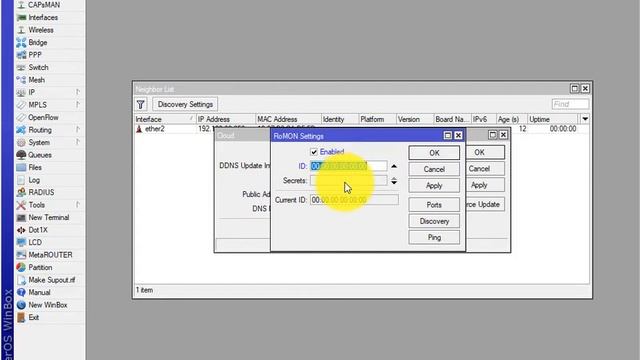Select the ether2 neighbor row
This screenshot has height=360, width=640.
pos(361,129)
